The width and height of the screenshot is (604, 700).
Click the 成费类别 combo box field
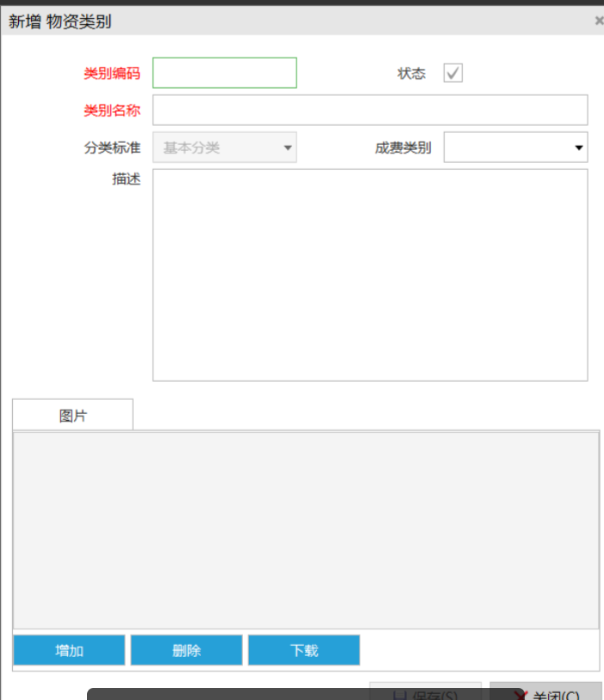(507, 147)
